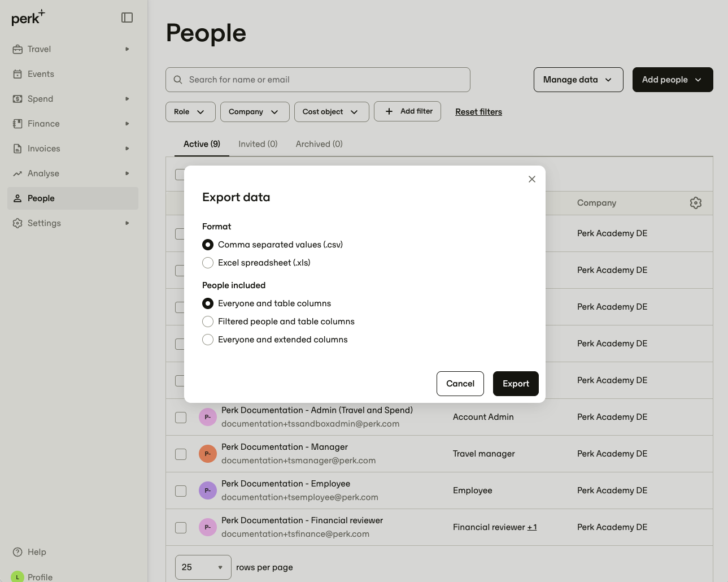This screenshot has height=582, width=728.
Task: Click the Account Admin role cell
Action: [483, 417]
